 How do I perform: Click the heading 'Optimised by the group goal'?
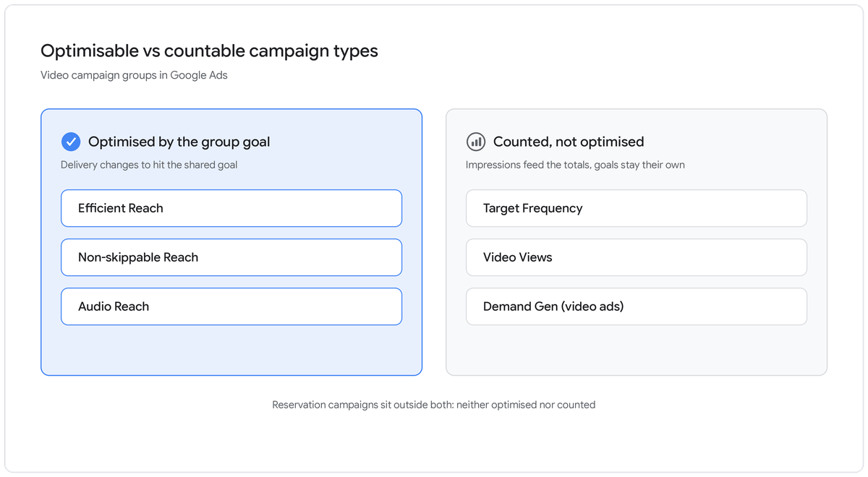click(x=179, y=142)
